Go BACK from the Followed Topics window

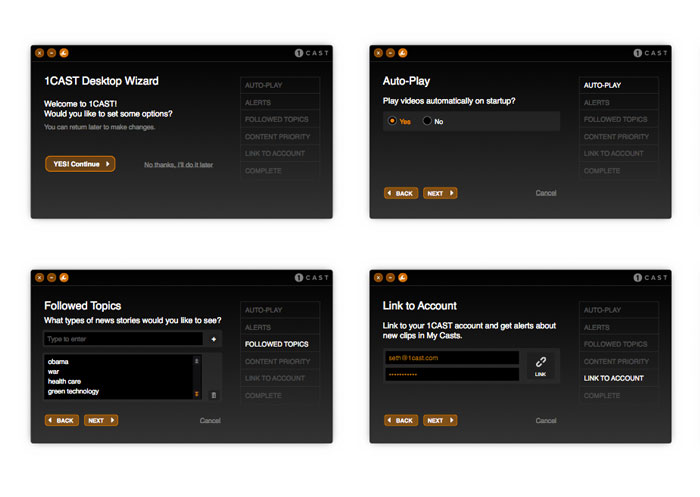(62, 421)
